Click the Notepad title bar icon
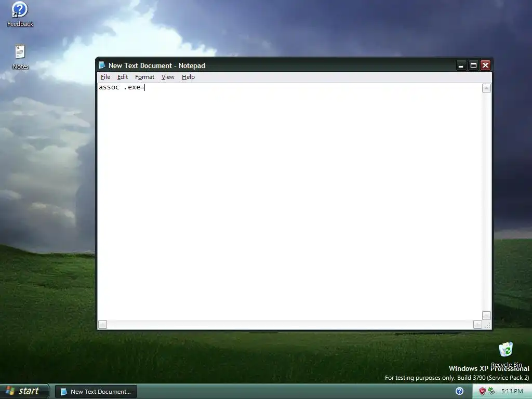The image size is (532, 399). tap(102, 65)
